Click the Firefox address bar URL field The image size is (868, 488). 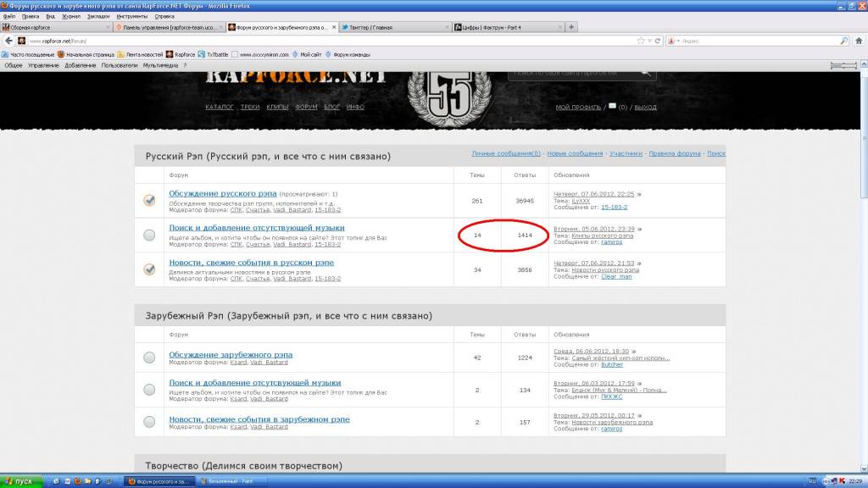331,41
